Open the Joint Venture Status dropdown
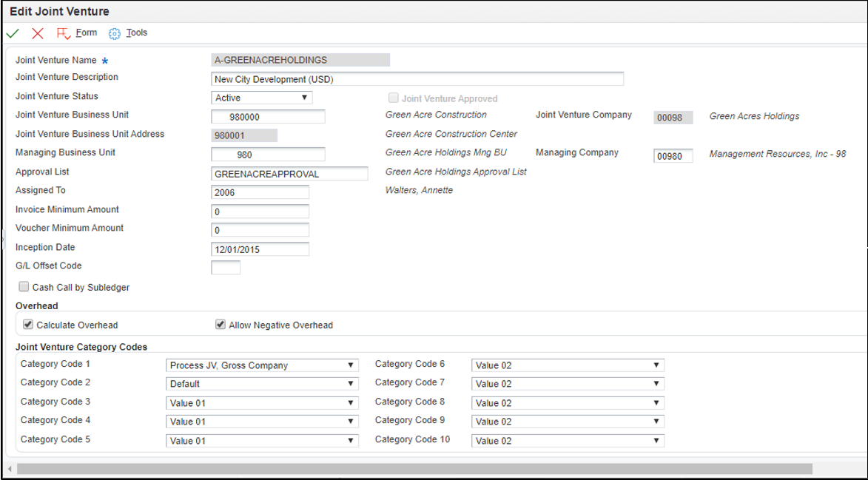This screenshot has width=868, height=480. click(x=262, y=98)
